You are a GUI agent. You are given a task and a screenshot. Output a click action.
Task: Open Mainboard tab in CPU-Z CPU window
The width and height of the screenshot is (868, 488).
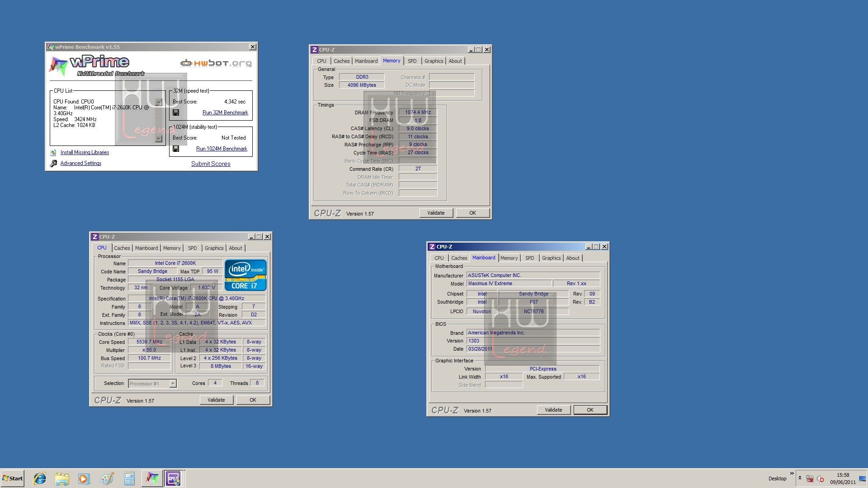tap(146, 248)
